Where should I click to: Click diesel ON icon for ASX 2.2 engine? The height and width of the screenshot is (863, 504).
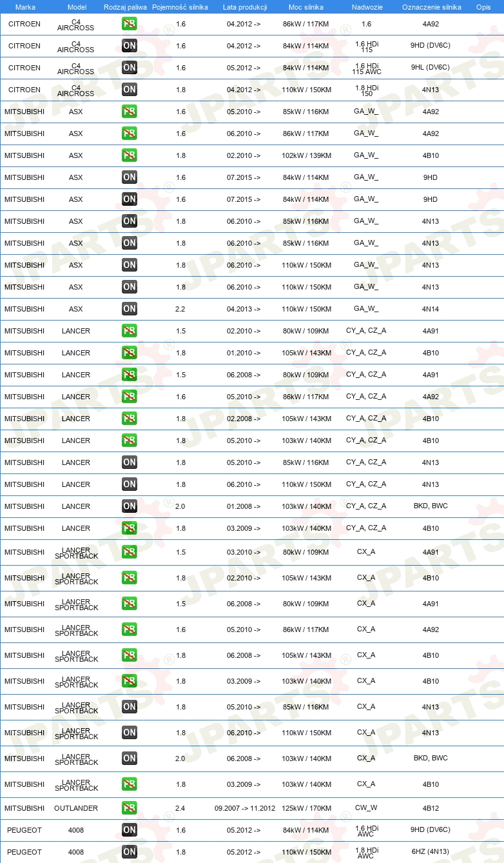(130, 309)
